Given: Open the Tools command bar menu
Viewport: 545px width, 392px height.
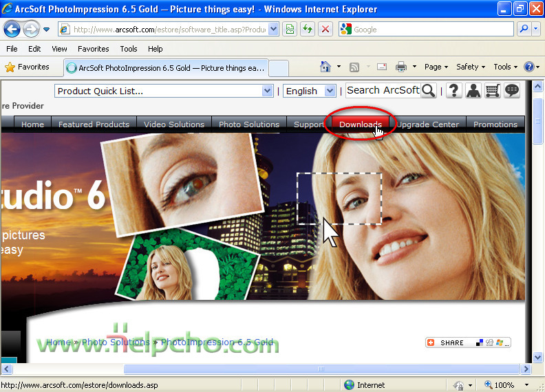Looking at the screenshot, I should click(x=506, y=67).
